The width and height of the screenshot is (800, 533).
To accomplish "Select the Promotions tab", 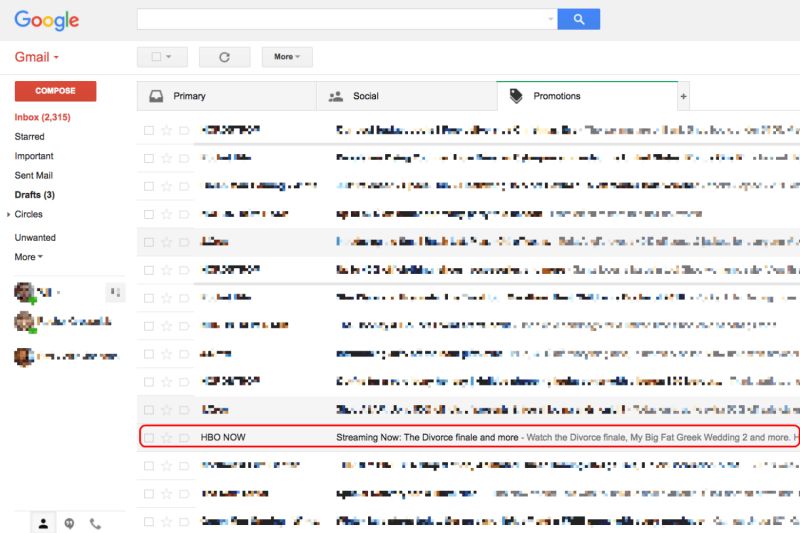I will coord(587,96).
